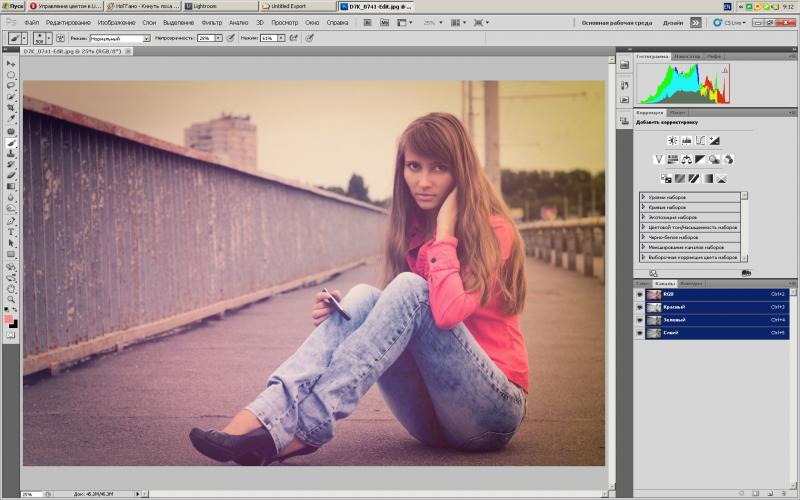Viewport: 800px width, 500px height.
Task: Add a Threshold adjustment
Action: [693, 179]
